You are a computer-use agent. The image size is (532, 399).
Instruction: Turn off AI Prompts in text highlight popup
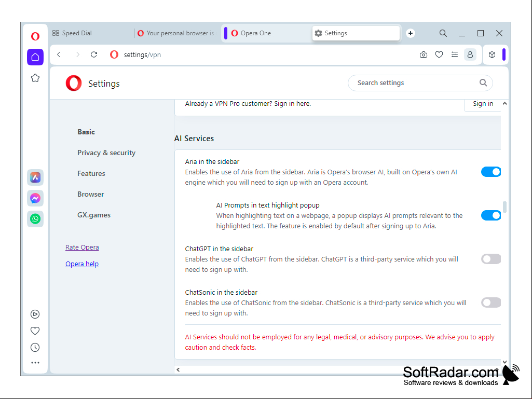coord(490,215)
